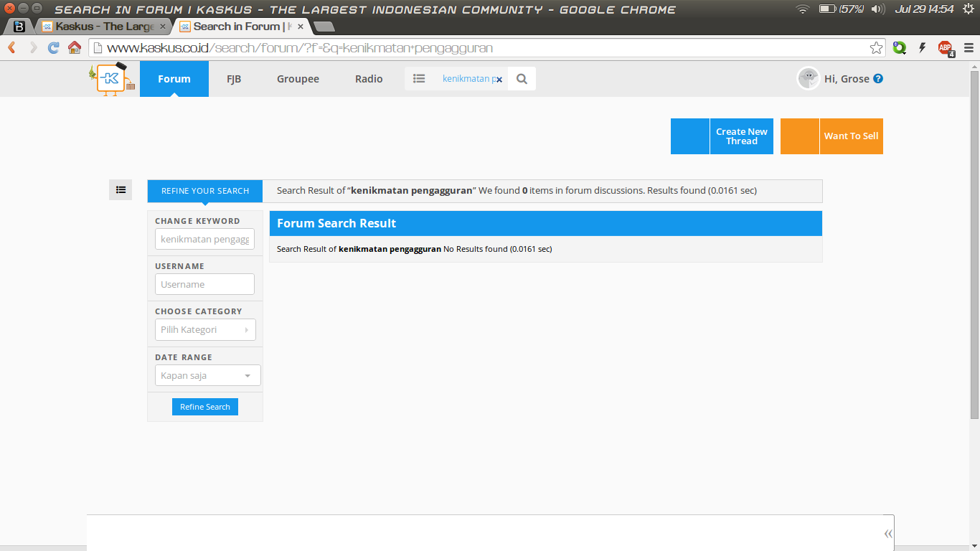Screen dimensions: 980x551
Task: Focus the Username input field
Action: (204, 284)
